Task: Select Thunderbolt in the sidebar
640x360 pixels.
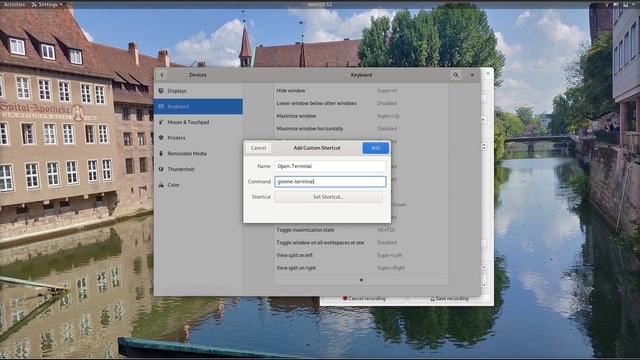Action: 198,169
